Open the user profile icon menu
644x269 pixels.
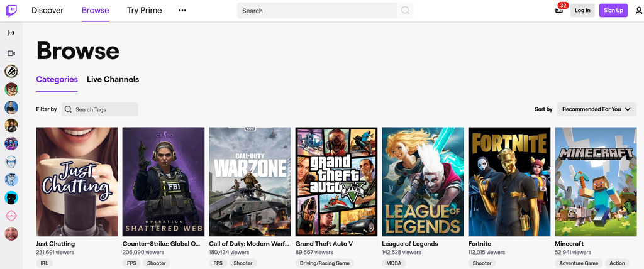point(639,11)
